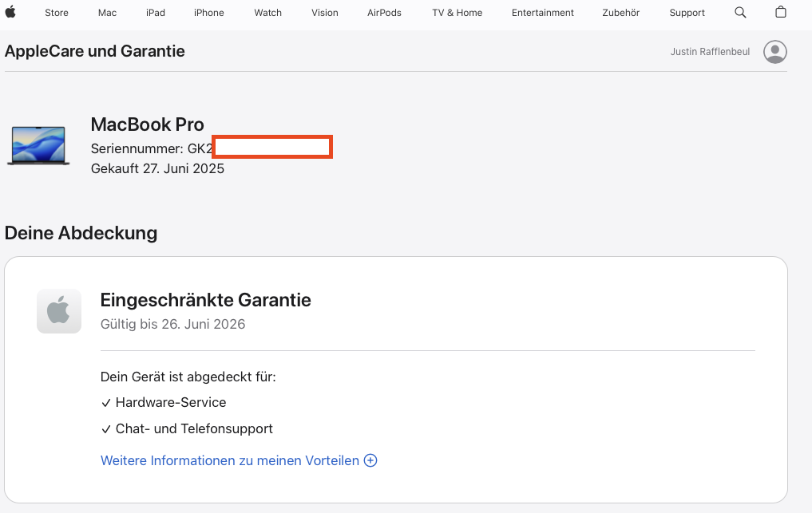The width and height of the screenshot is (812, 513).
Task: Open the search magnifier icon
Action: [x=740, y=12]
